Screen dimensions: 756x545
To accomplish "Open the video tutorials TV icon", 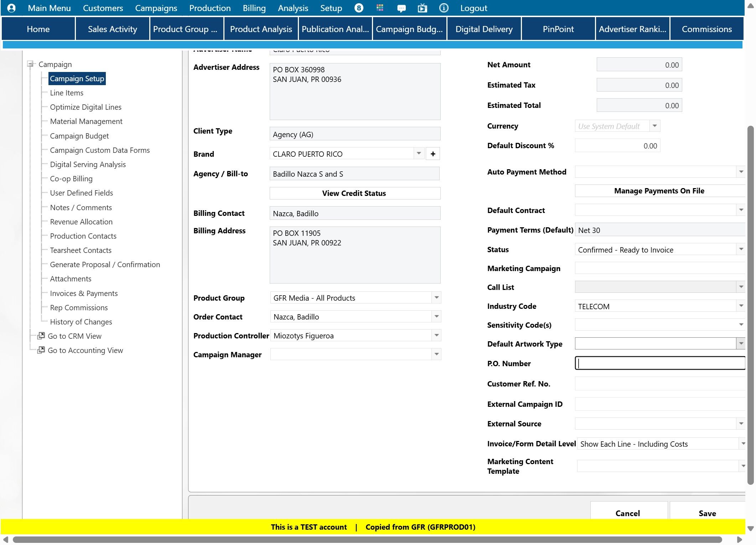I will [x=422, y=8].
